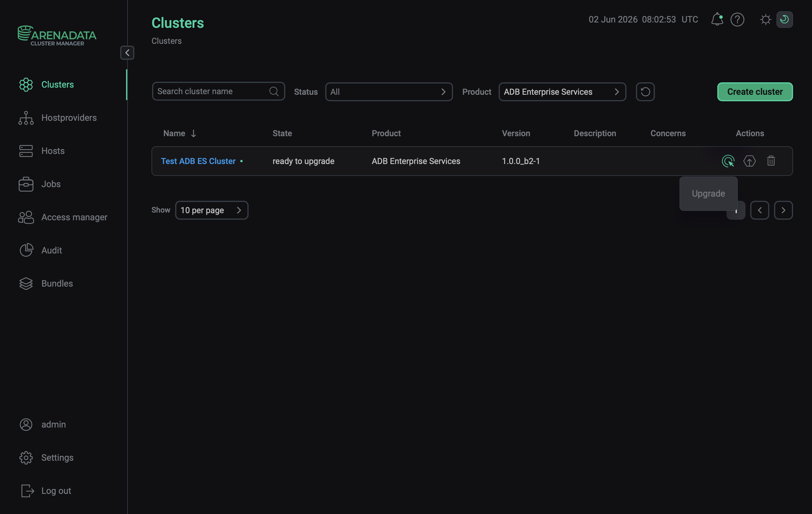
Task: Click version 1.0.0_b2-1 cell
Action: 521,161
